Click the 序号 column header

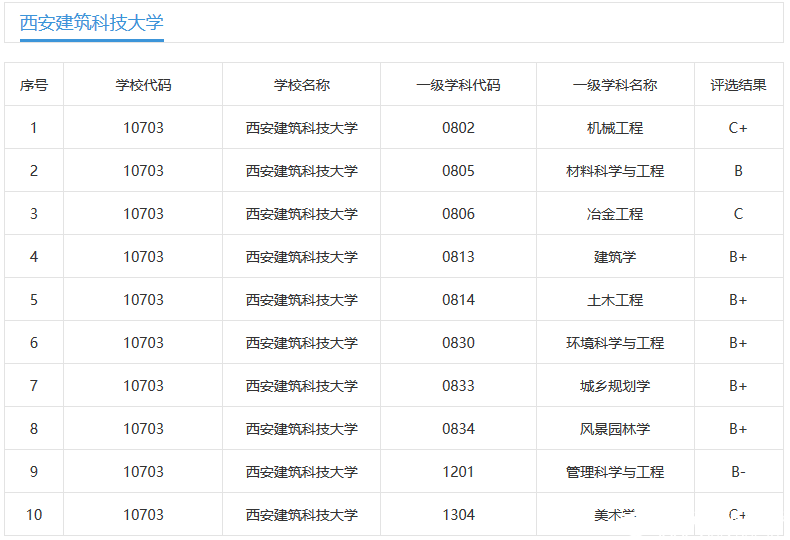pyautogui.click(x=34, y=85)
